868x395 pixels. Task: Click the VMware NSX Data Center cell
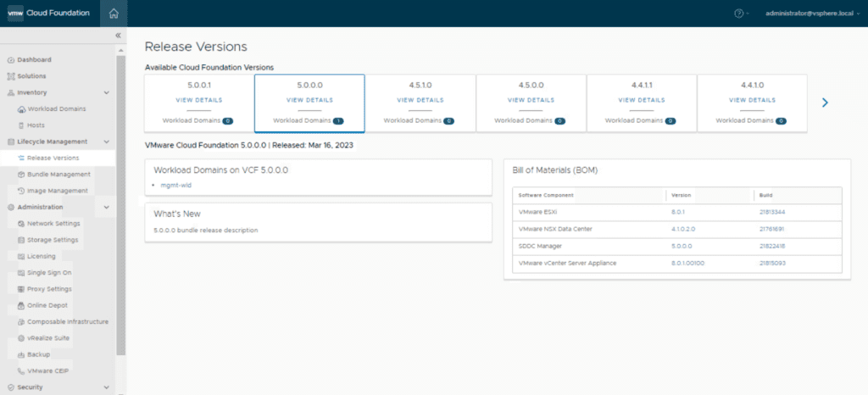click(555, 229)
